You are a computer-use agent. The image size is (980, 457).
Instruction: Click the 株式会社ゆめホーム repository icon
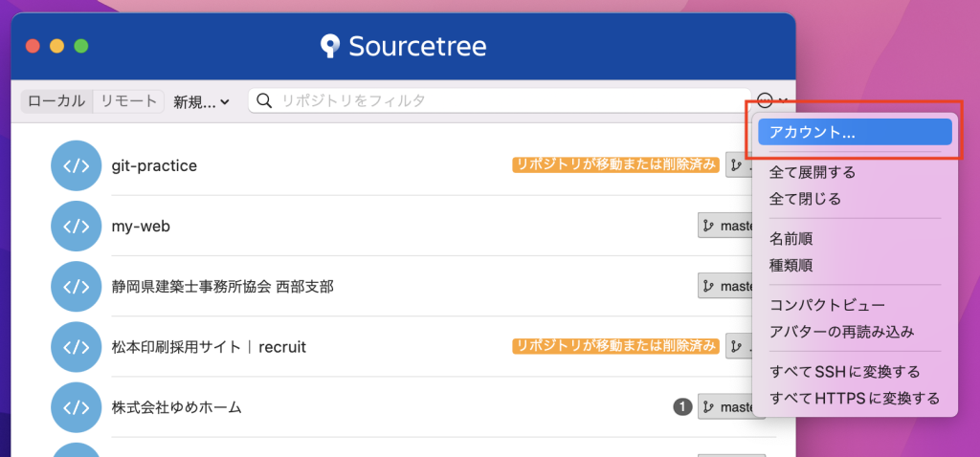[x=76, y=407]
